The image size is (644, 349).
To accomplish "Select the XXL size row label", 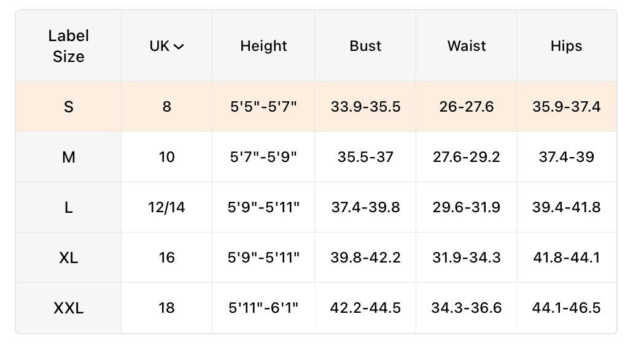I will point(69,308).
